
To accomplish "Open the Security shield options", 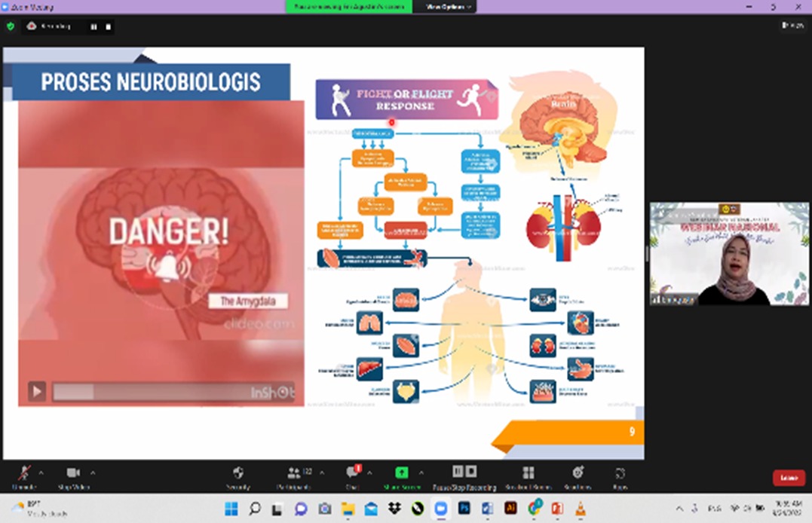I will (238, 476).
